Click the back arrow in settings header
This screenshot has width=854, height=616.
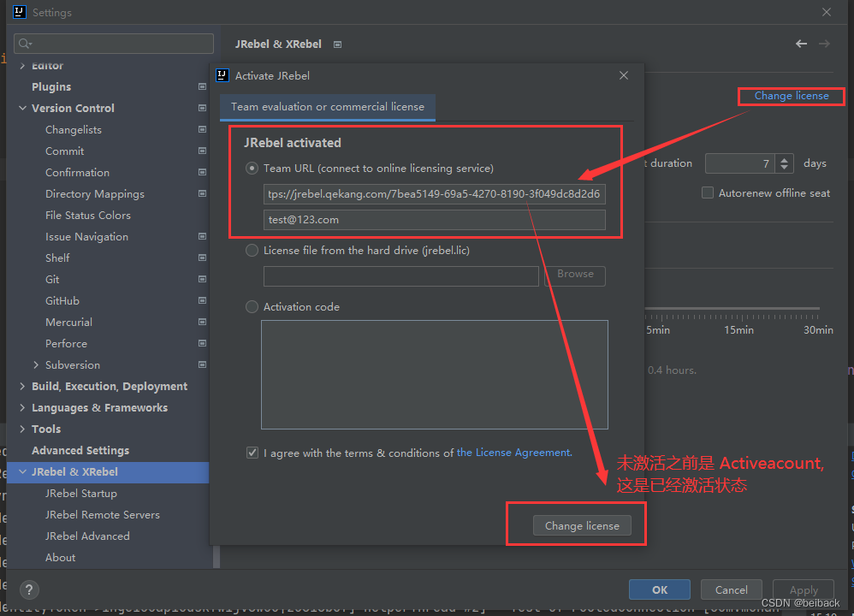coord(801,44)
